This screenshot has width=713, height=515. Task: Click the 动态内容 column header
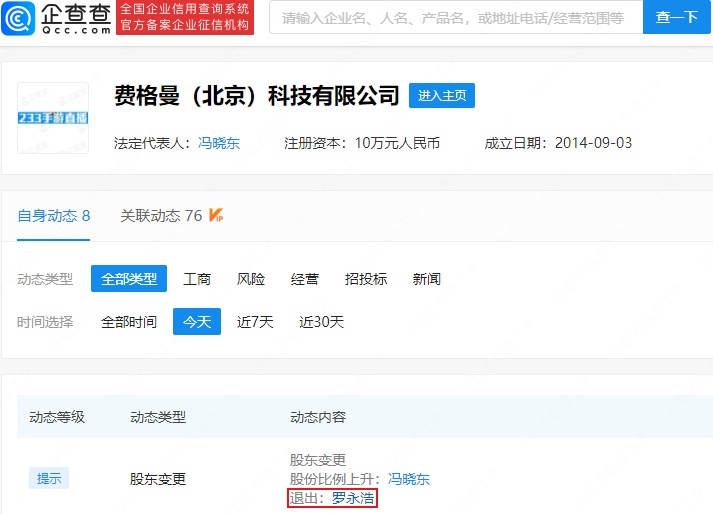coord(318,417)
